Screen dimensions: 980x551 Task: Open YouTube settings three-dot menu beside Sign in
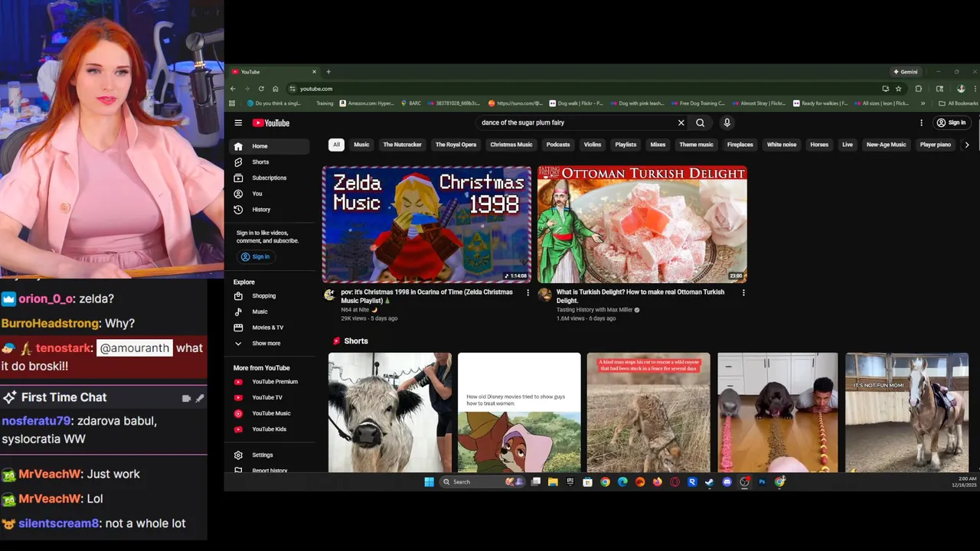pos(921,122)
